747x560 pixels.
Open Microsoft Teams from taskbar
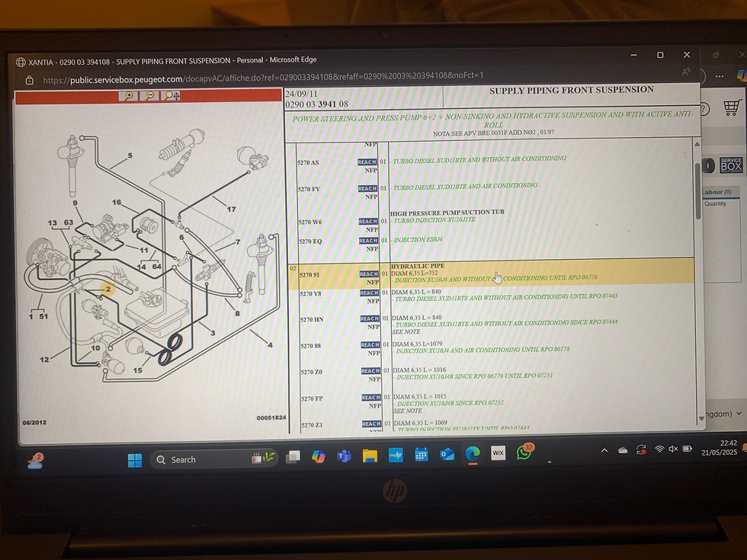coord(344,456)
